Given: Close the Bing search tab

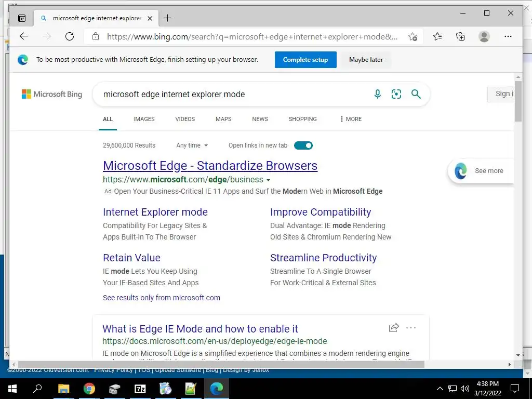Looking at the screenshot, I should (150, 18).
